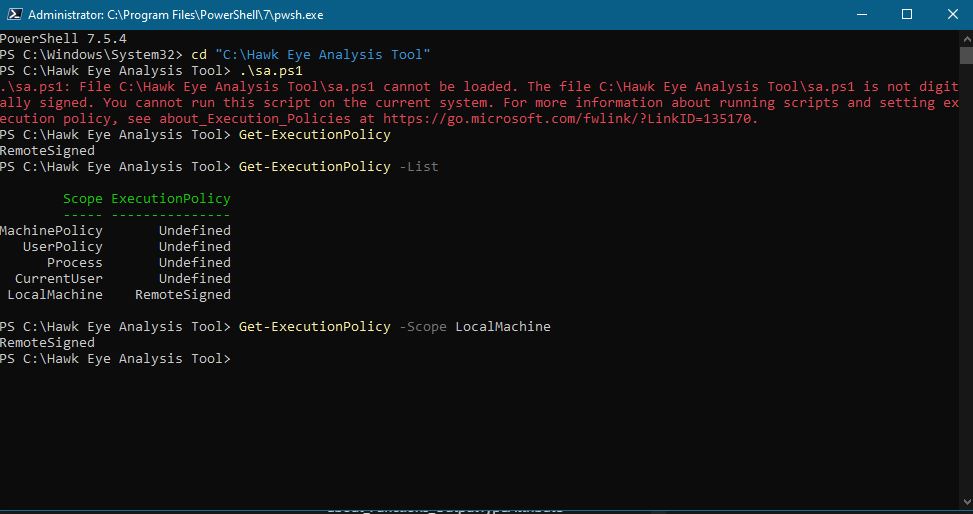Click the ExecutionPolicy column header
973x514 pixels.
pos(171,199)
